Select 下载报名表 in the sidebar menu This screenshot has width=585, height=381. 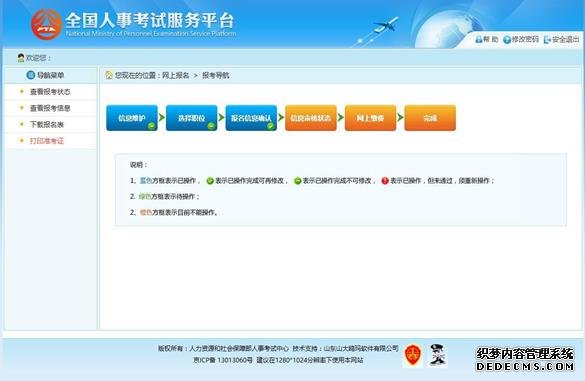47,125
